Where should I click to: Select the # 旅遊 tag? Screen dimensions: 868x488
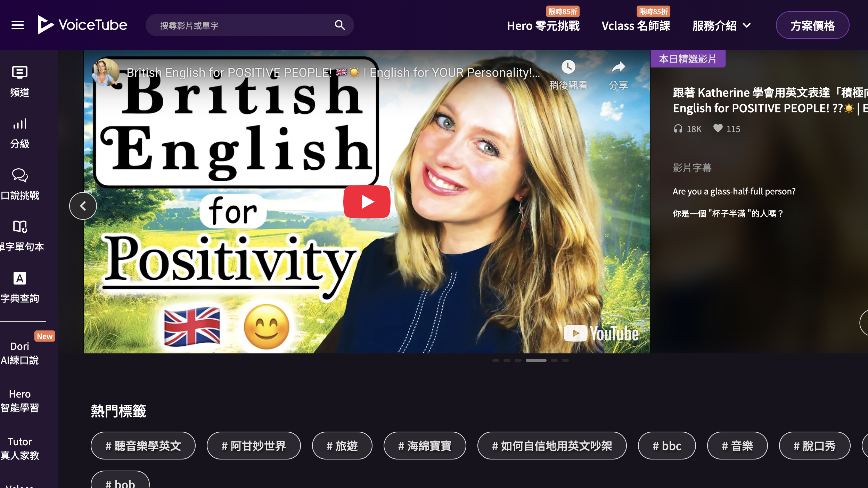tap(342, 446)
